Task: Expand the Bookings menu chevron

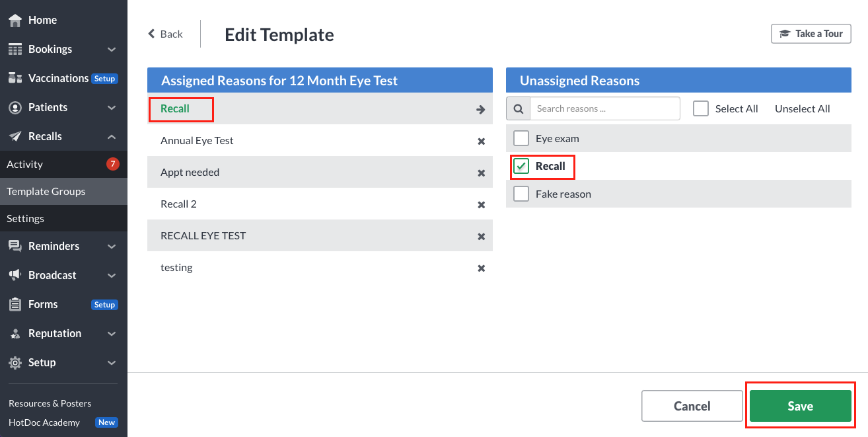Action: (112, 50)
